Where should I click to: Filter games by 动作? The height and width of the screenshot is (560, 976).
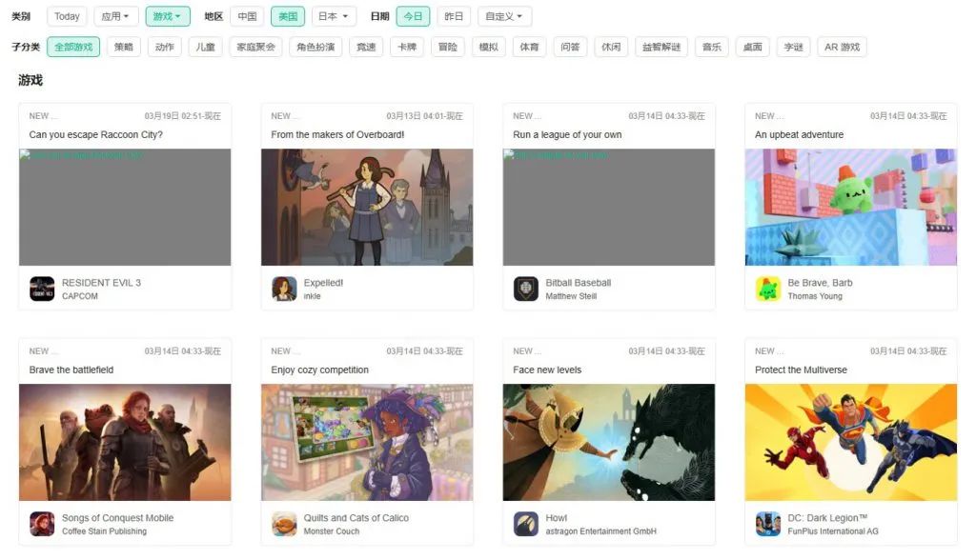164,47
